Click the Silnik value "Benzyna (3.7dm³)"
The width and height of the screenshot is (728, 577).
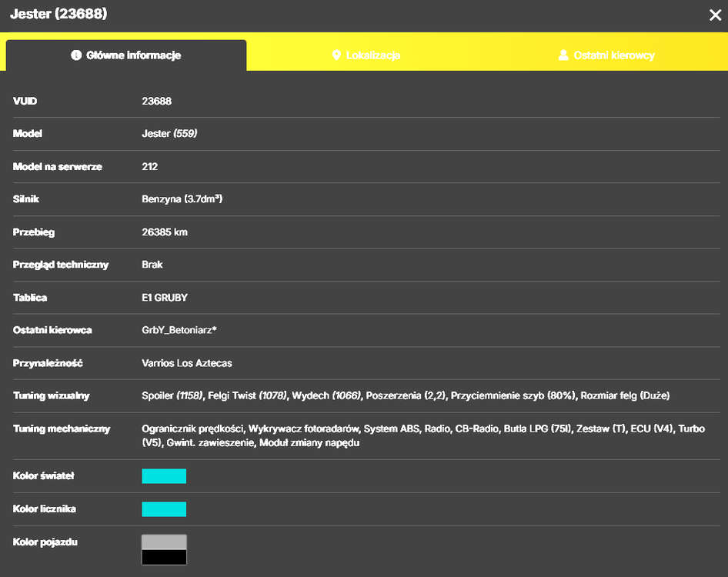[x=182, y=199]
